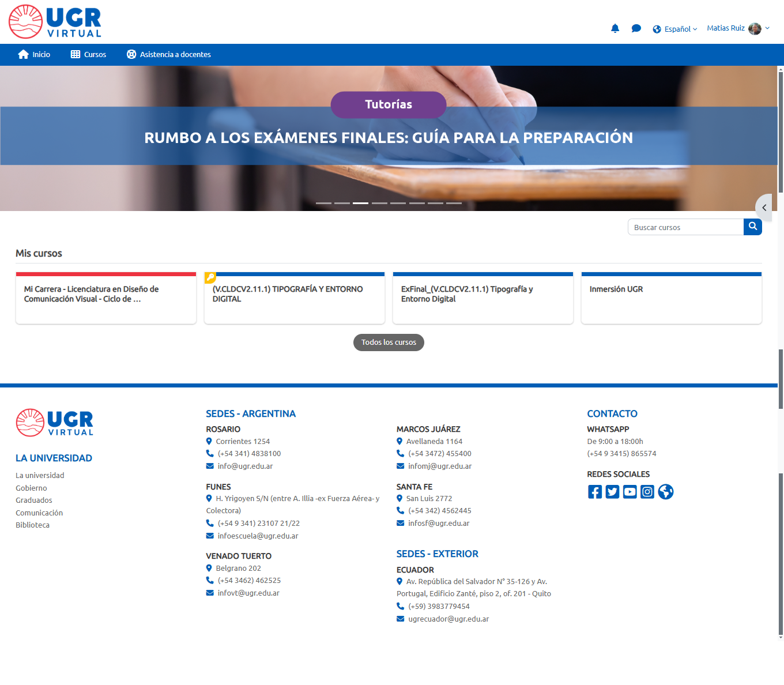Open the Biblioteca footer link
This screenshot has width=784, height=685.
(32, 525)
